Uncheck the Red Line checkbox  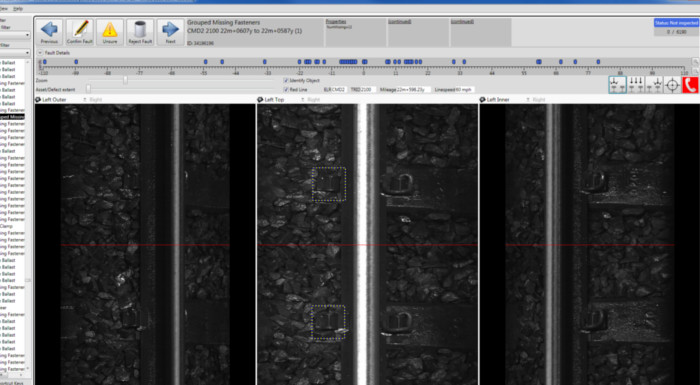click(x=286, y=90)
